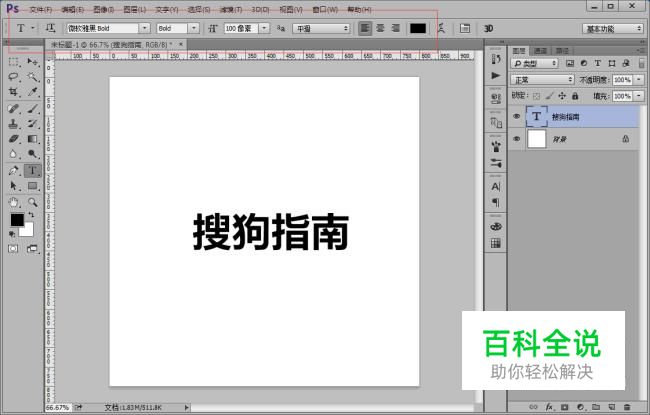The image size is (650, 415).
Task: Select the Zoom tool
Action: [32, 202]
